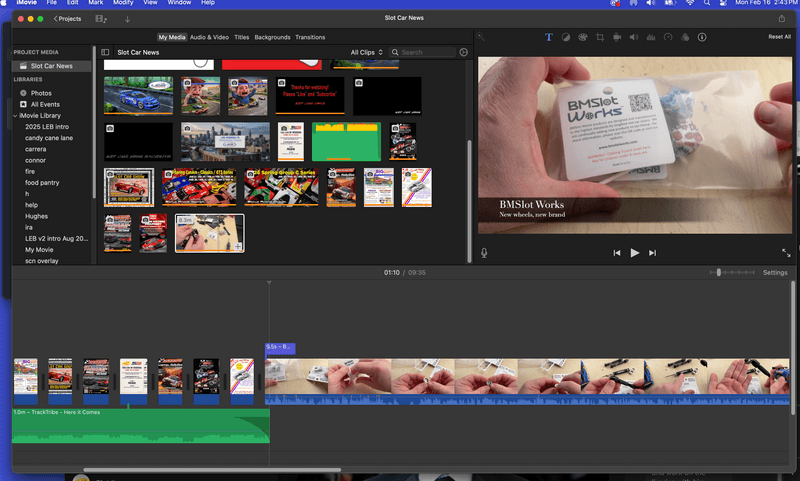The height and width of the screenshot is (481, 800).
Task: Click the horizontal timeline scrollbar
Action: pos(212,470)
